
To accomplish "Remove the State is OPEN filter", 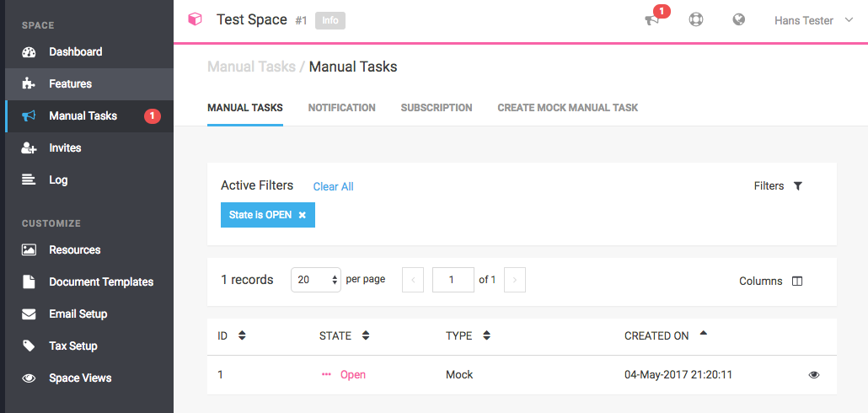I will pos(302,215).
